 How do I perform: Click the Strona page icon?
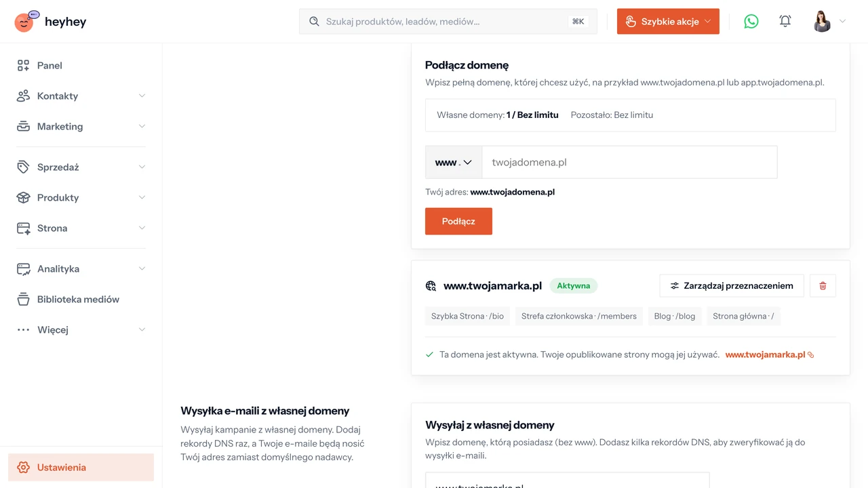coord(24,228)
